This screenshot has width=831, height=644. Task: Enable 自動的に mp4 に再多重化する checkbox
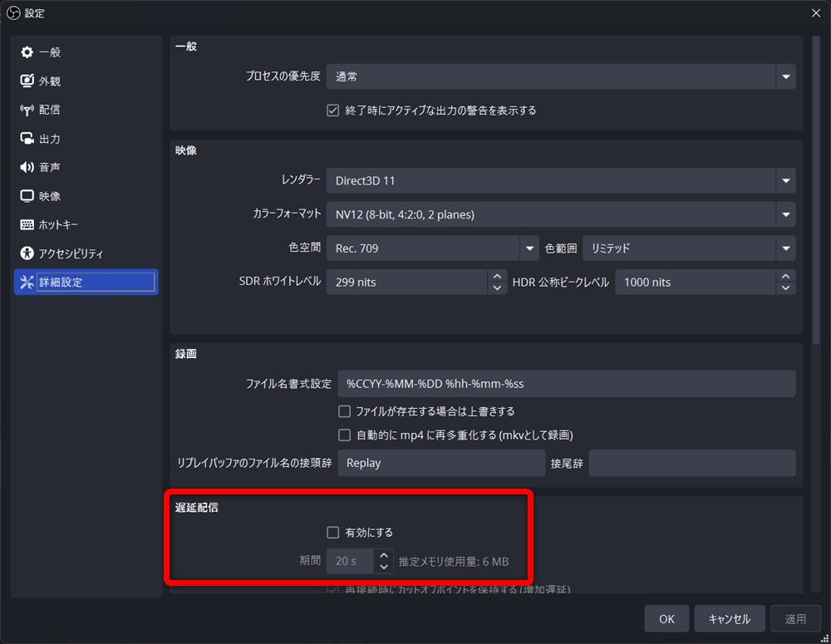[345, 435]
